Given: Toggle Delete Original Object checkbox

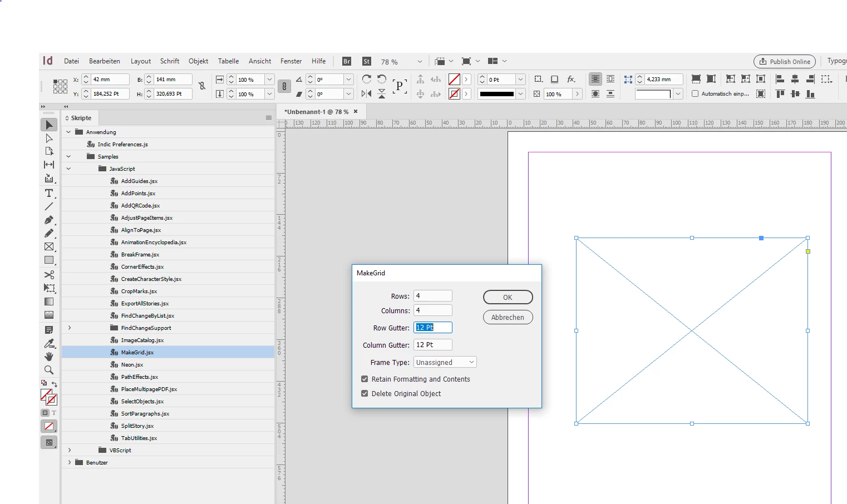Looking at the screenshot, I should (365, 393).
